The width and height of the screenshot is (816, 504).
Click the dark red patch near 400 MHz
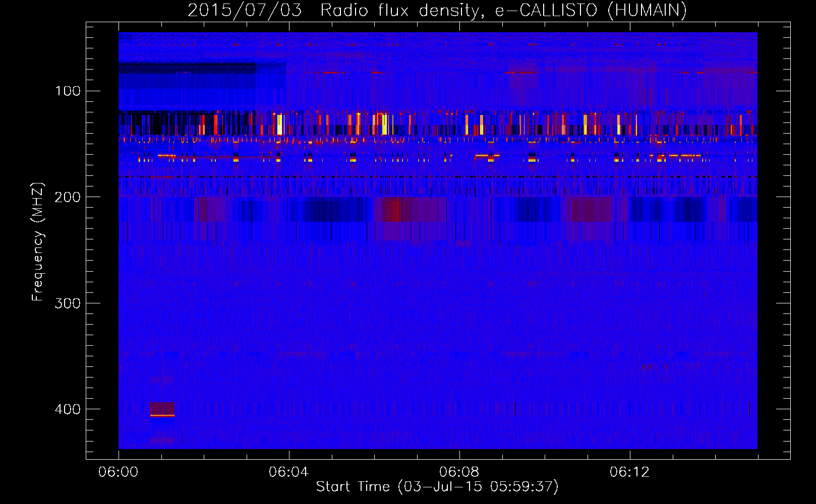tap(162, 409)
